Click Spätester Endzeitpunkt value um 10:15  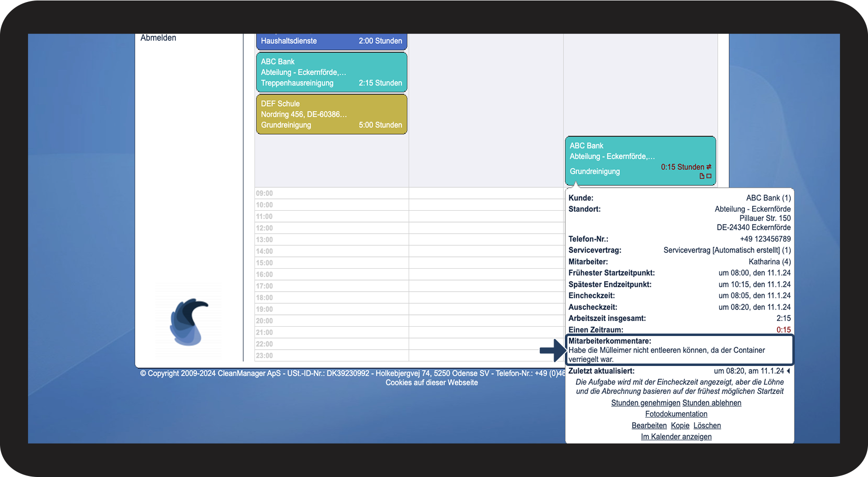755,284
